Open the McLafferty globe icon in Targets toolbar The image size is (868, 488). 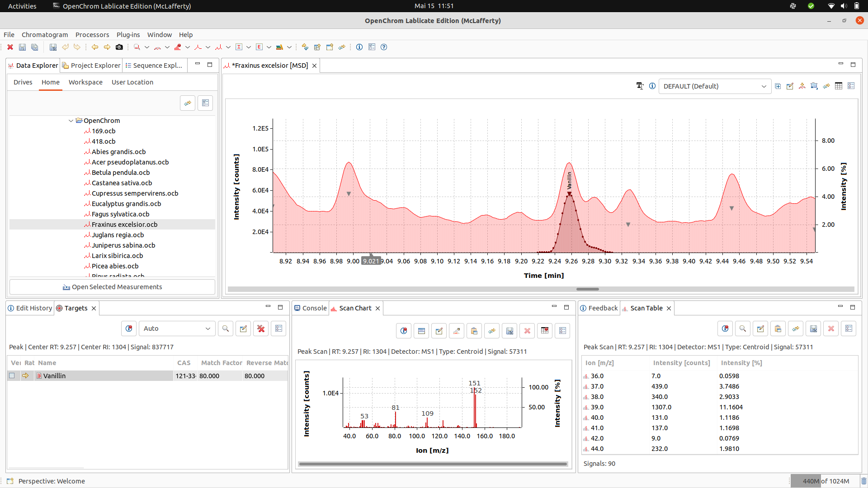128,328
